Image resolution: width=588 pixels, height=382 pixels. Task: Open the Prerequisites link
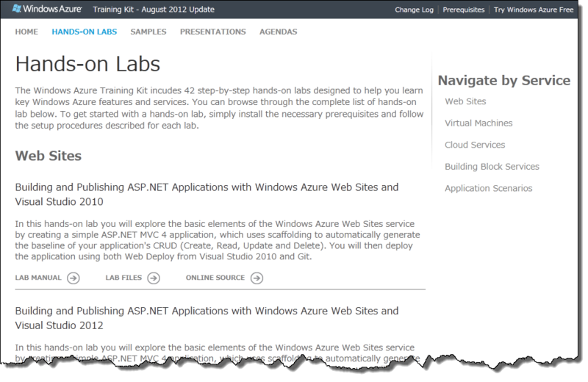coord(464,10)
